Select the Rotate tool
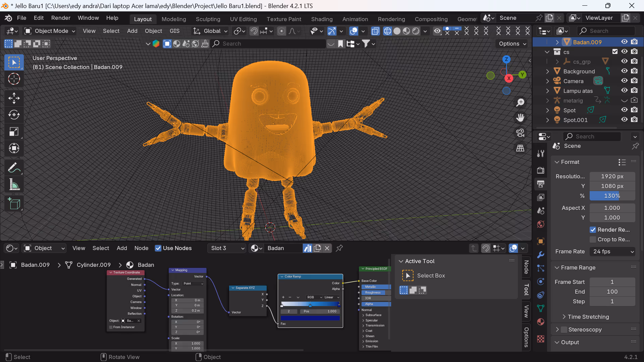This screenshot has width=644, height=362. 14,115
